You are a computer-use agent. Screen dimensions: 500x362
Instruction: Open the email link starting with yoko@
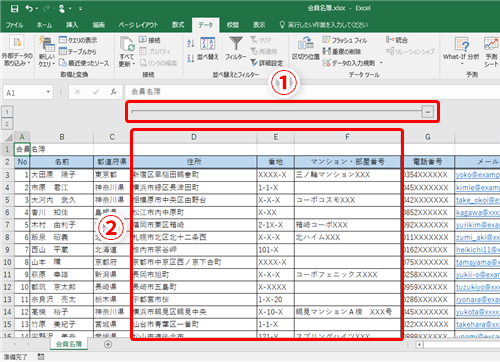[x=478, y=175]
